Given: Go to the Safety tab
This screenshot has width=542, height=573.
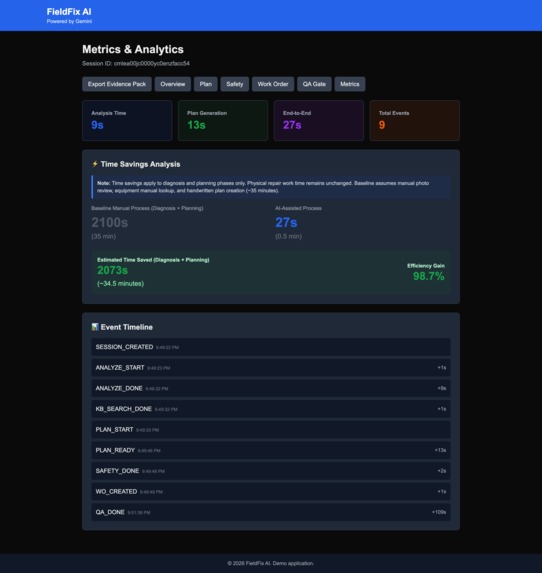Looking at the screenshot, I should (x=234, y=84).
